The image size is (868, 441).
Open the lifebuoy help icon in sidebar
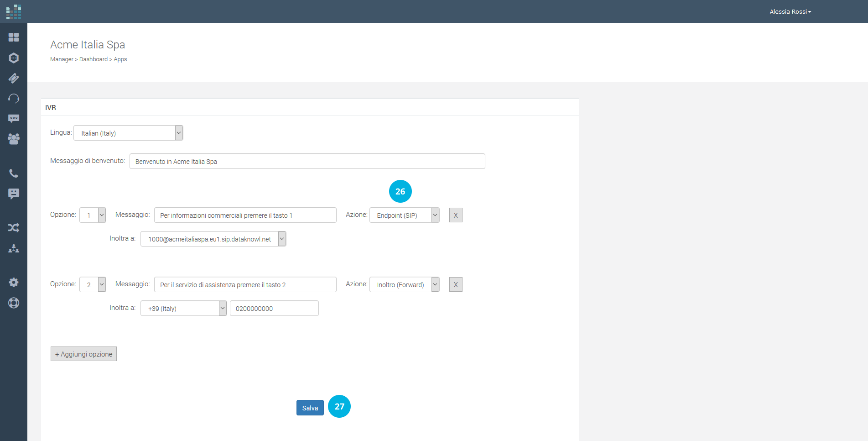point(14,303)
